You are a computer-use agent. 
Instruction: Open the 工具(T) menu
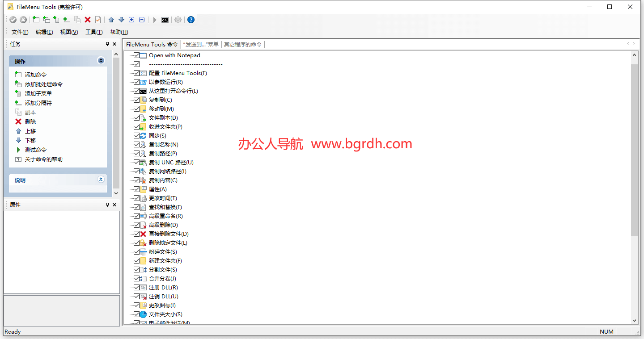[94, 32]
